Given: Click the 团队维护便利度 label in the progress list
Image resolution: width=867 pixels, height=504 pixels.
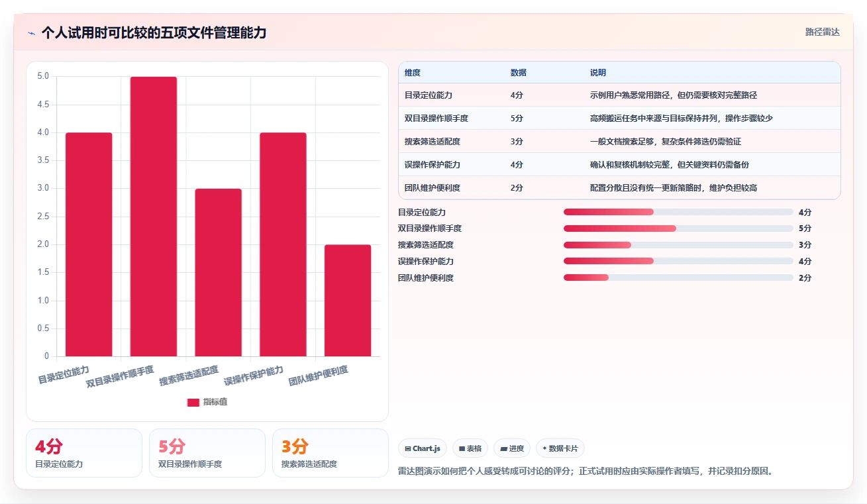Looking at the screenshot, I should click(x=426, y=277).
